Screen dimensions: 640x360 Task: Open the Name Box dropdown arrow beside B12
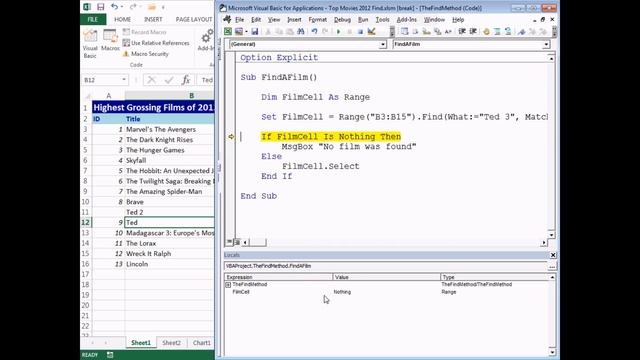coord(124,80)
